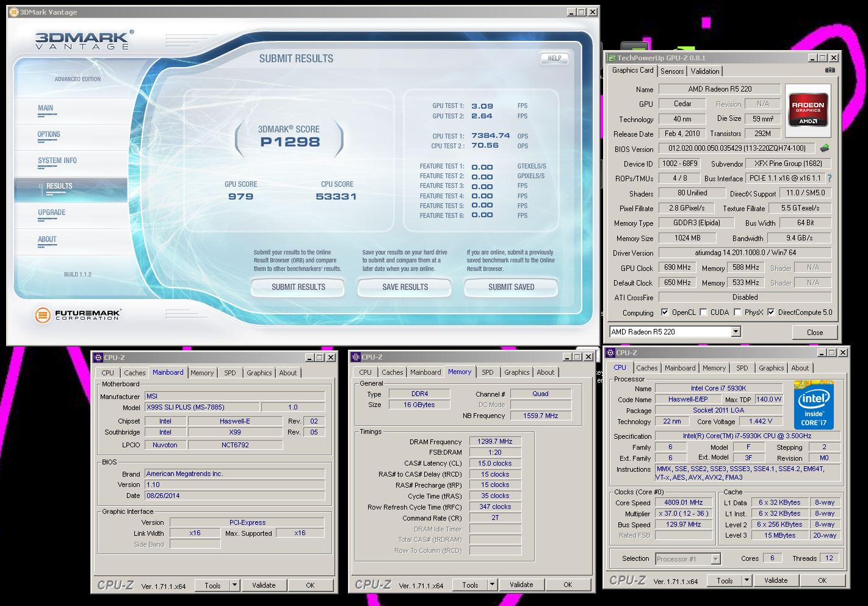Click the NB Frequency 1559.7 MHz value
Viewport: 868px width, 606px height.
point(540,416)
